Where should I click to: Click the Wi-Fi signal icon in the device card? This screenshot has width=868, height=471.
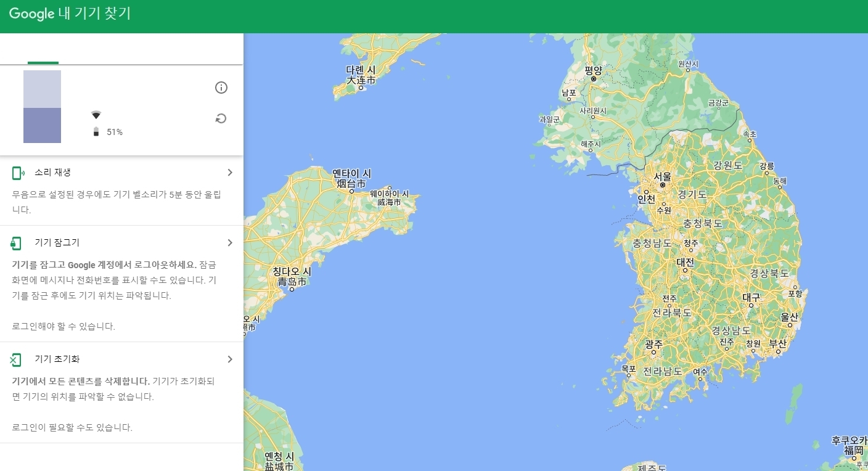(96, 114)
